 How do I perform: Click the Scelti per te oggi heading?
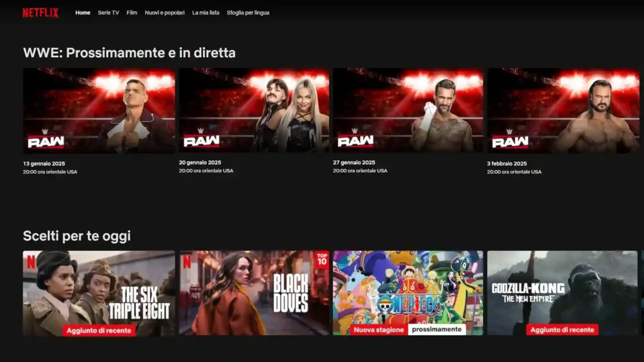77,236
